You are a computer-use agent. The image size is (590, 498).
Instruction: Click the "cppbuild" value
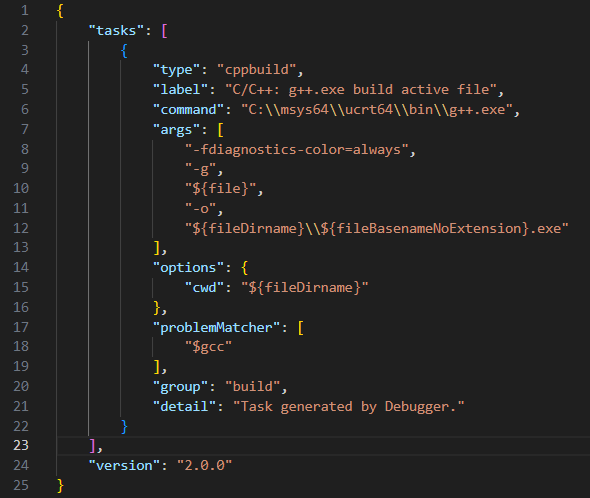coord(256,70)
